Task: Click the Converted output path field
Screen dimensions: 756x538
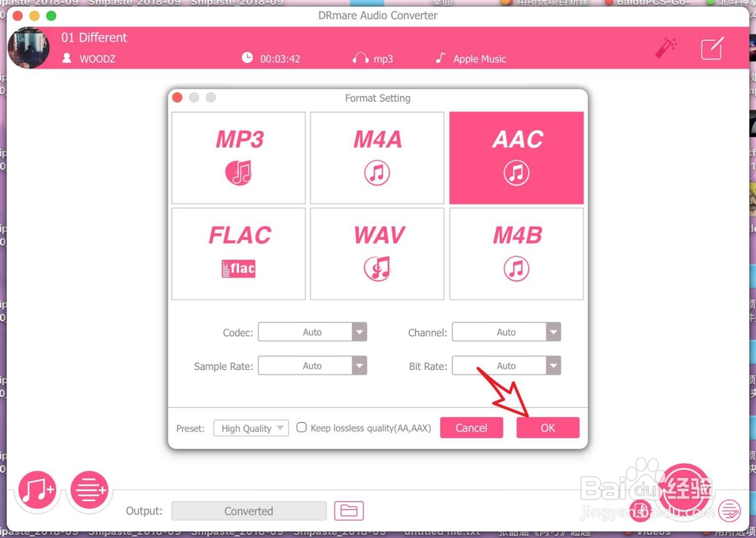Action: [x=249, y=511]
